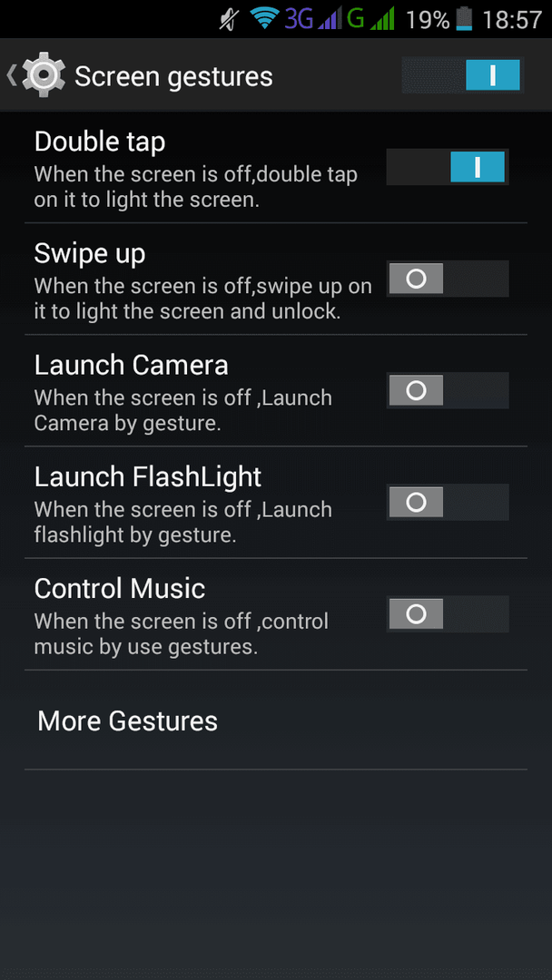This screenshot has height=980, width=552.
Task: Tap the Control Music label
Action: [120, 588]
